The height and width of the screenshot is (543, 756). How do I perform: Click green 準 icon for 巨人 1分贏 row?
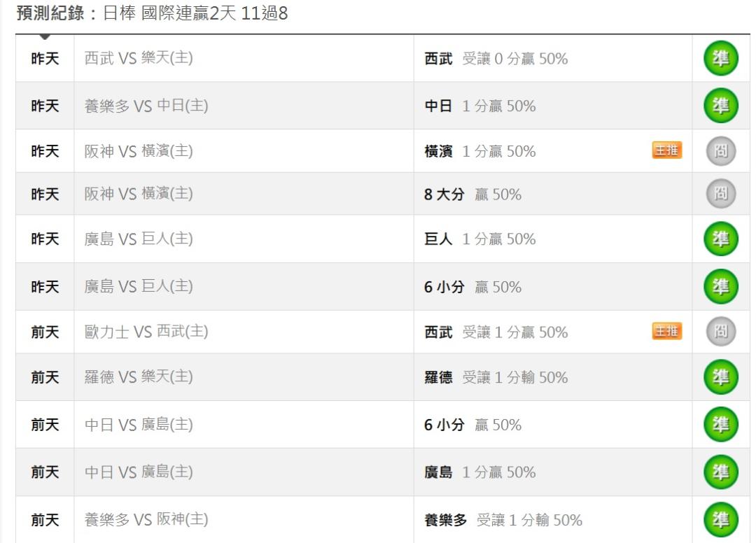click(x=721, y=239)
